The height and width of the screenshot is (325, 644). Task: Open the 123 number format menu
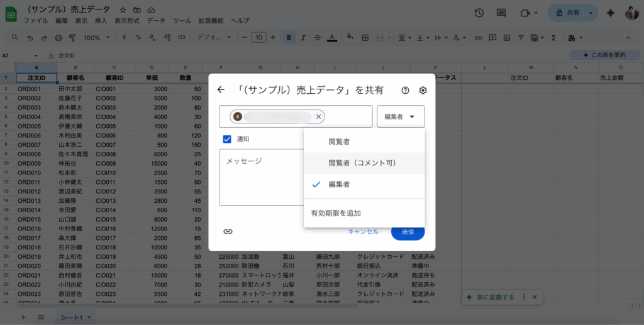[181, 37]
